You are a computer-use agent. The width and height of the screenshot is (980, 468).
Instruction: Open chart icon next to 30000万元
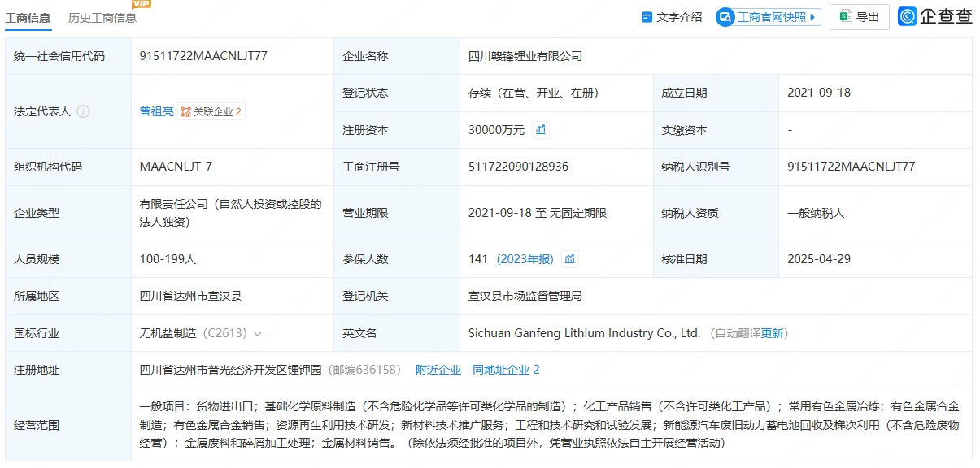point(541,129)
